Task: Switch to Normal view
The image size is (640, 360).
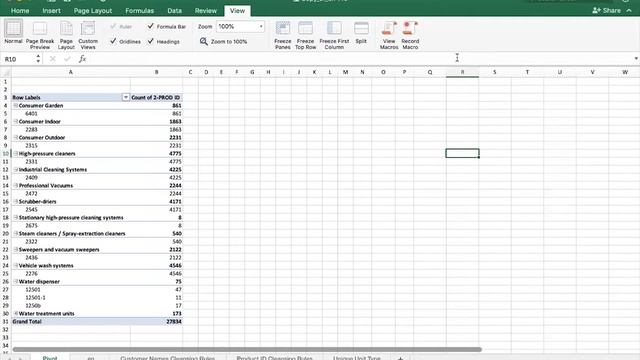Action: [13, 32]
